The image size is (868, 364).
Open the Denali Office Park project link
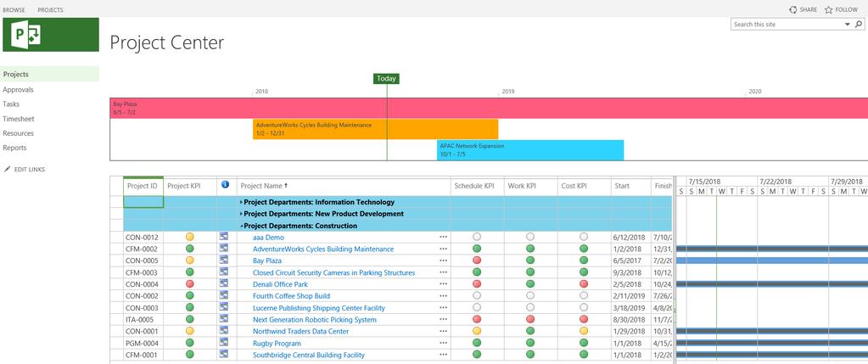[x=280, y=284]
